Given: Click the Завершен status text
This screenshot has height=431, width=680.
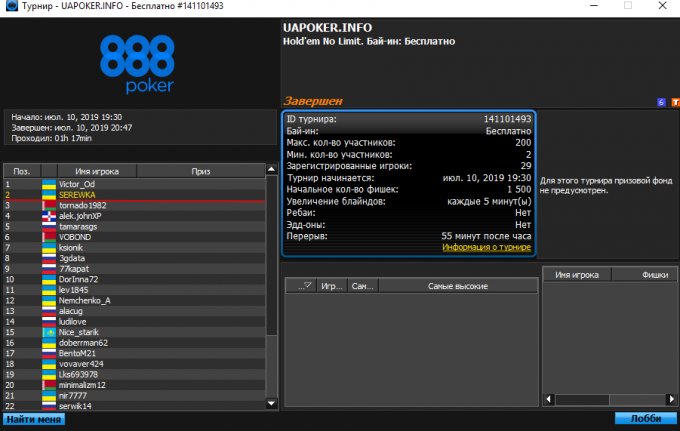Looking at the screenshot, I should click(313, 101).
